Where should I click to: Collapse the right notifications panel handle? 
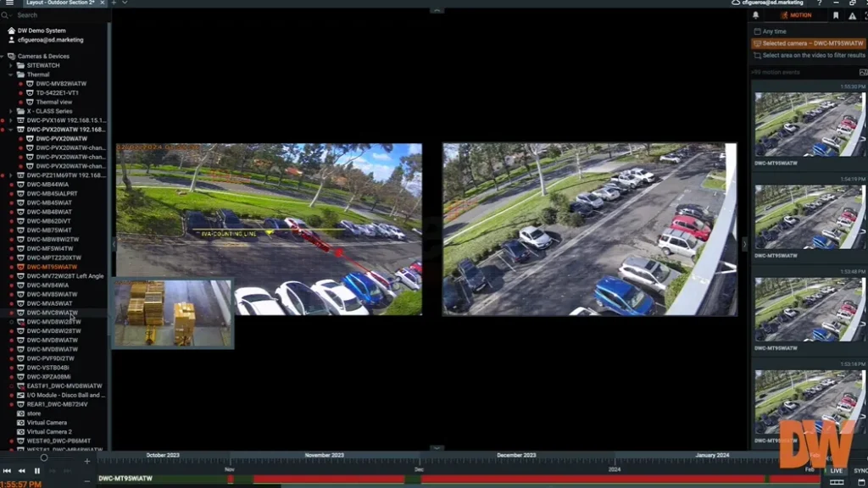pyautogui.click(x=744, y=244)
